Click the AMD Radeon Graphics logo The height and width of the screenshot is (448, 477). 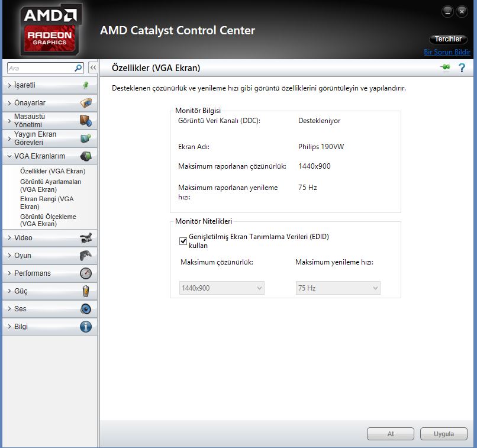pyautogui.click(x=50, y=30)
